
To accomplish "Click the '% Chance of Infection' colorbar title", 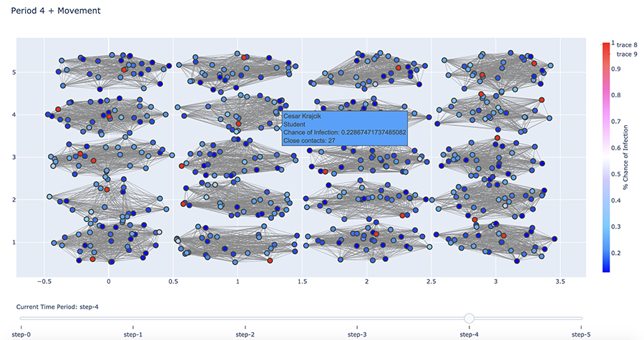I will tap(625, 156).
